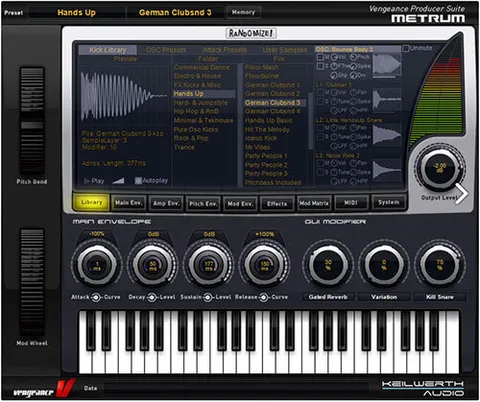The width and height of the screenshot is (480, 402).
Task: Switch to the OSC Presets tab
Action: point(166,50)
